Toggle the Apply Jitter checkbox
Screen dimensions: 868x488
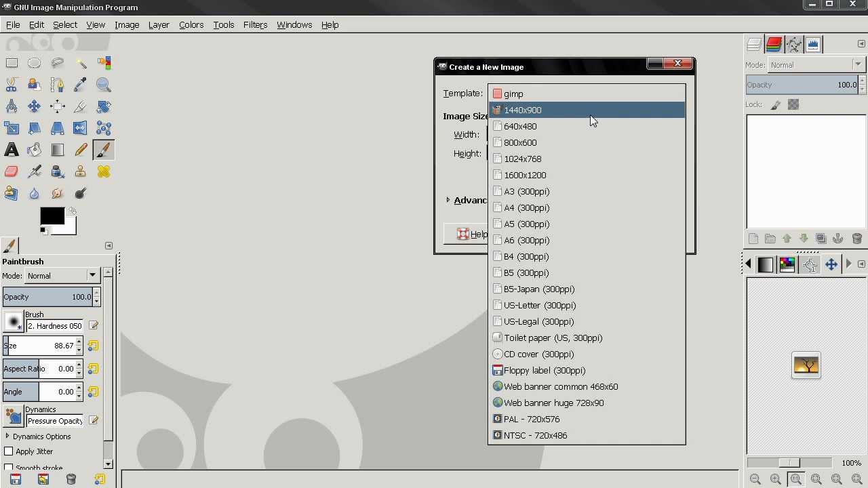coord(9,451)
